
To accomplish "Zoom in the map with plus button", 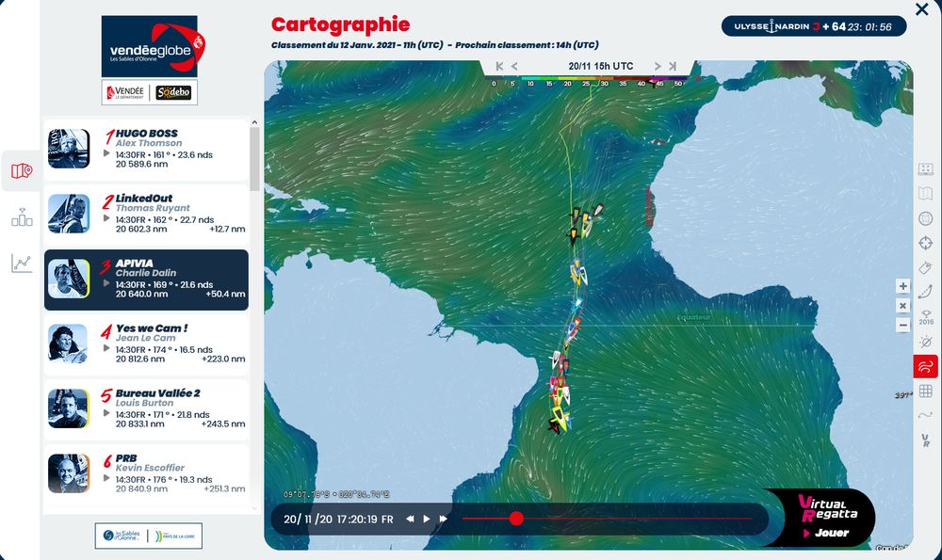I will pyautogui.click(x=903, y=286).
